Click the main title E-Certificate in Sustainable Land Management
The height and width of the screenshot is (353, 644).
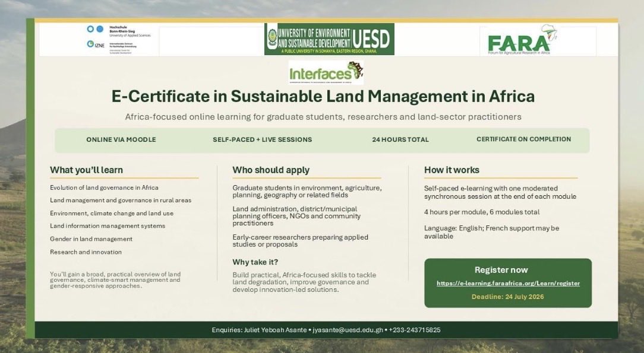323,96
